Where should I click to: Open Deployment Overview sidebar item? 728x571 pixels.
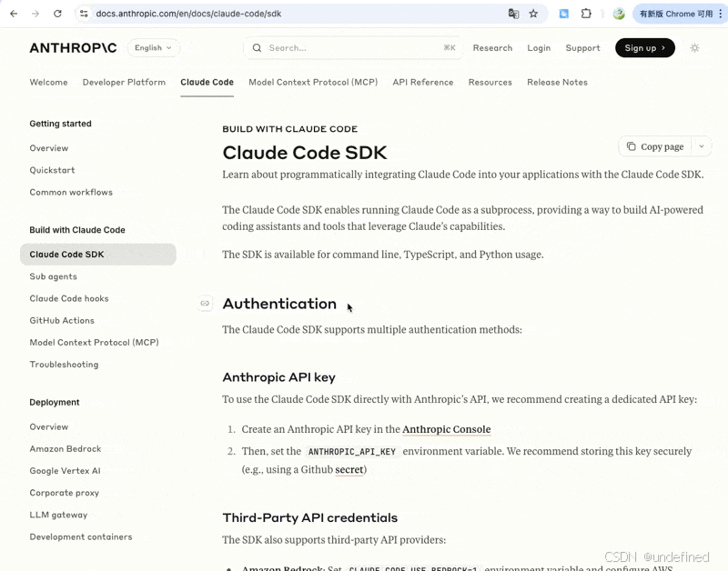(x=49, y=426)
